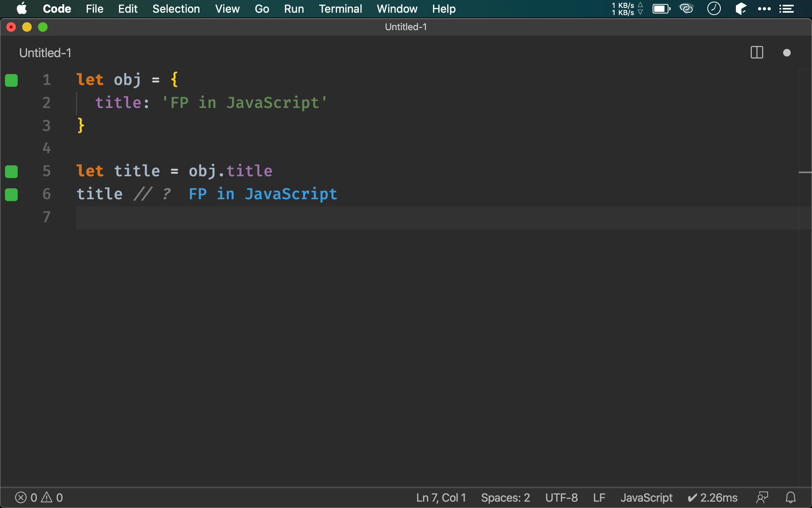Open the macOS notification center list icon

coord(786,9)
